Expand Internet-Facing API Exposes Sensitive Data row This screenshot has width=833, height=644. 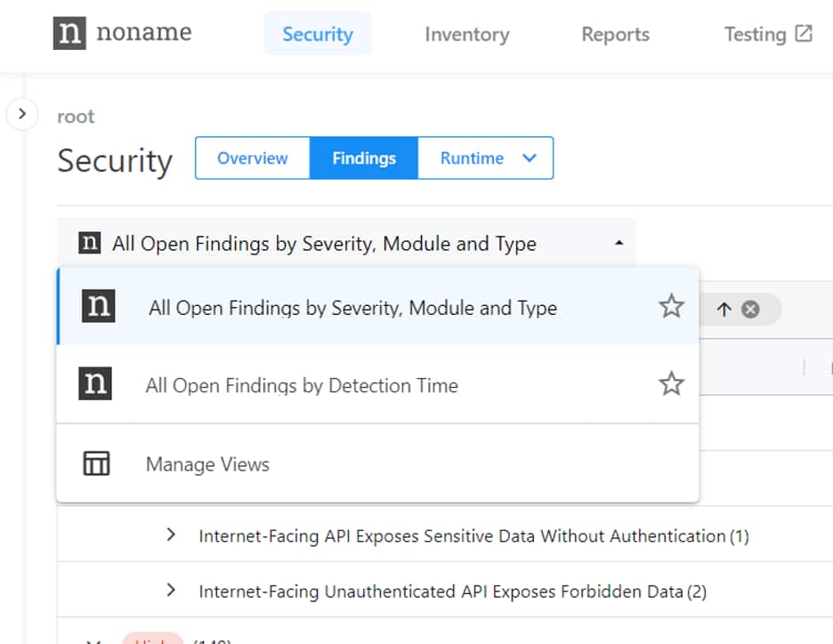click(172, 535)
